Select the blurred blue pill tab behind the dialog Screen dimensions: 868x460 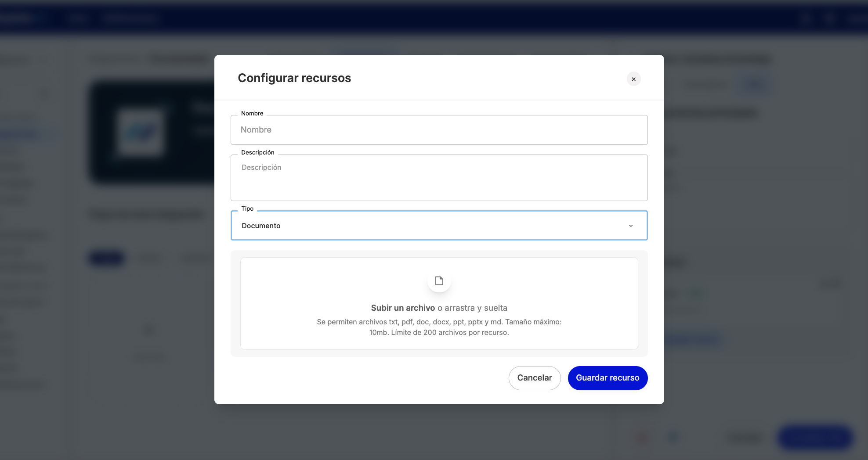pyautogui.click(x=107, y=258)
